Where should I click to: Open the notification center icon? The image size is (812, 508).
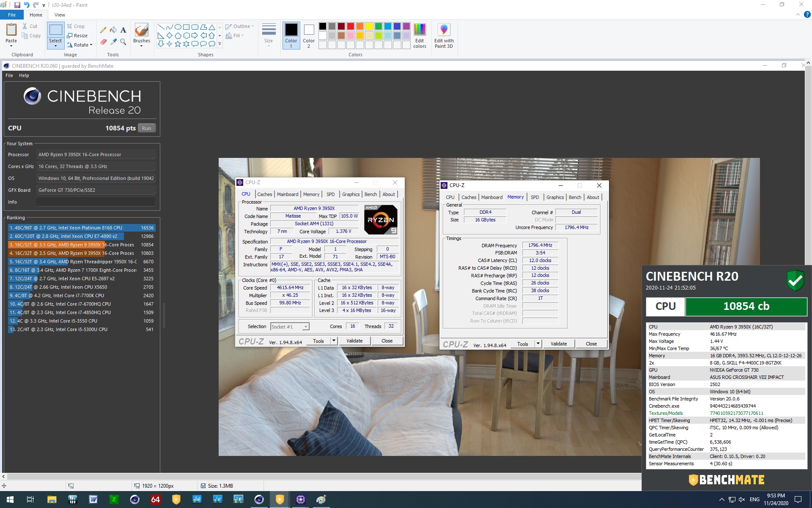click(798, 500)
